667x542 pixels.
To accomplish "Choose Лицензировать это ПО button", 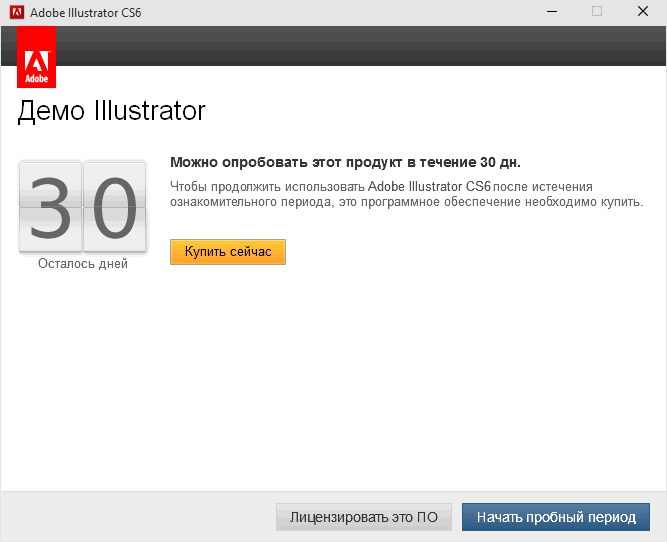I will [x=364, y=517].
